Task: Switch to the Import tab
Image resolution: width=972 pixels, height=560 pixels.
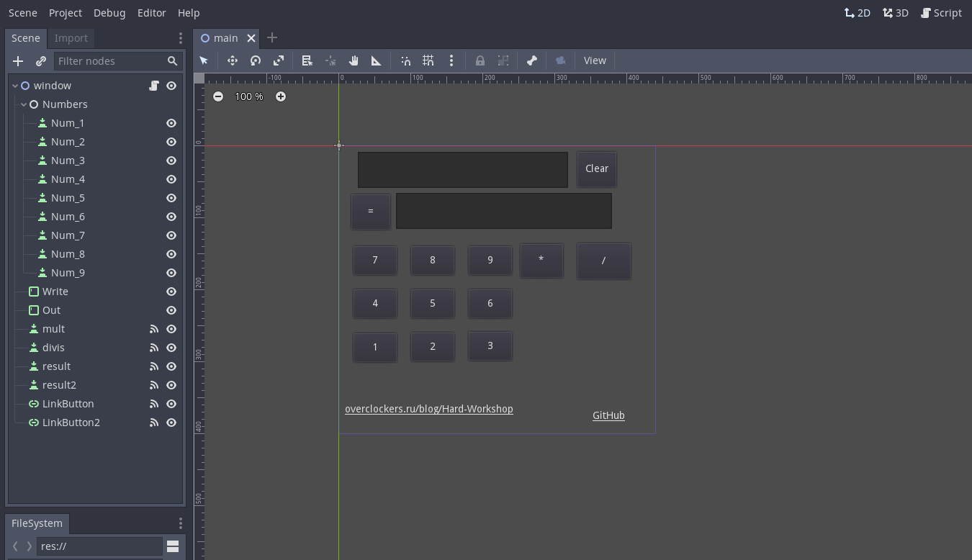Action: [x=71, y=38]
